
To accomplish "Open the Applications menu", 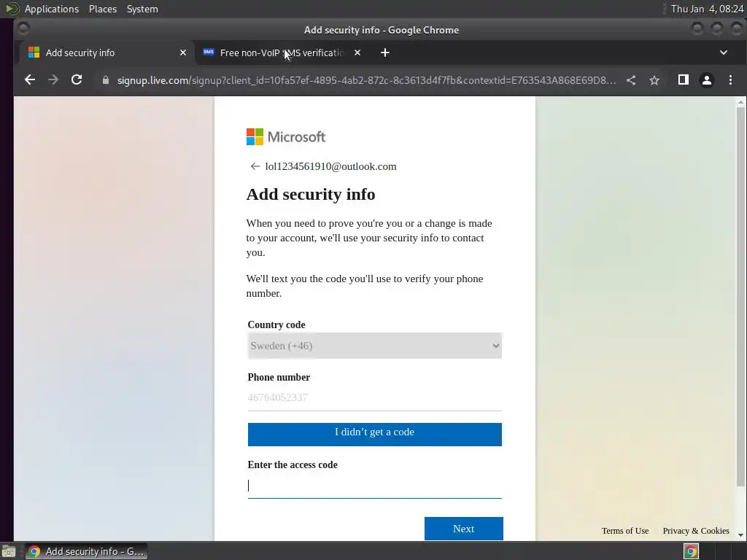I will point(52,9).
